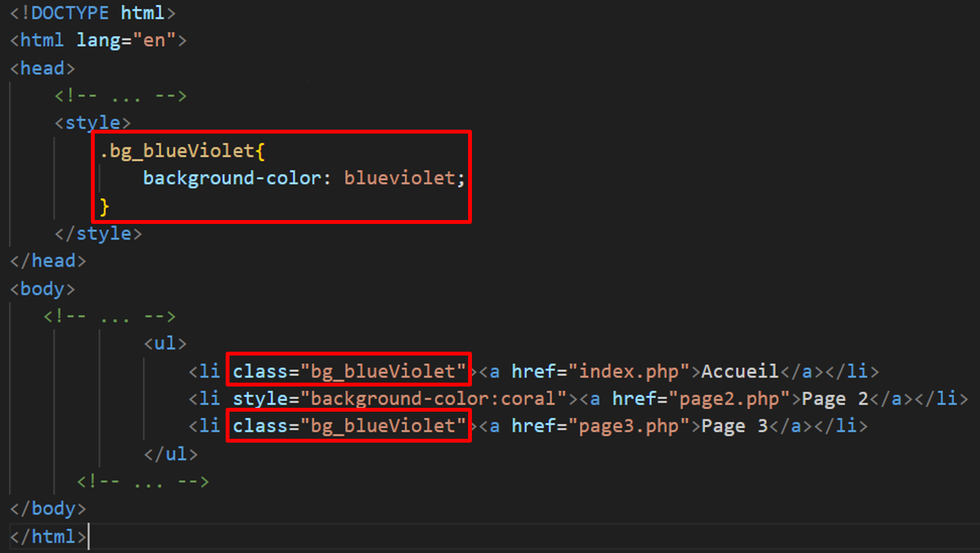This screenshot has height=553, width=980.
Task: Click the comment placeholder inside the body
Action: point(109,316)
